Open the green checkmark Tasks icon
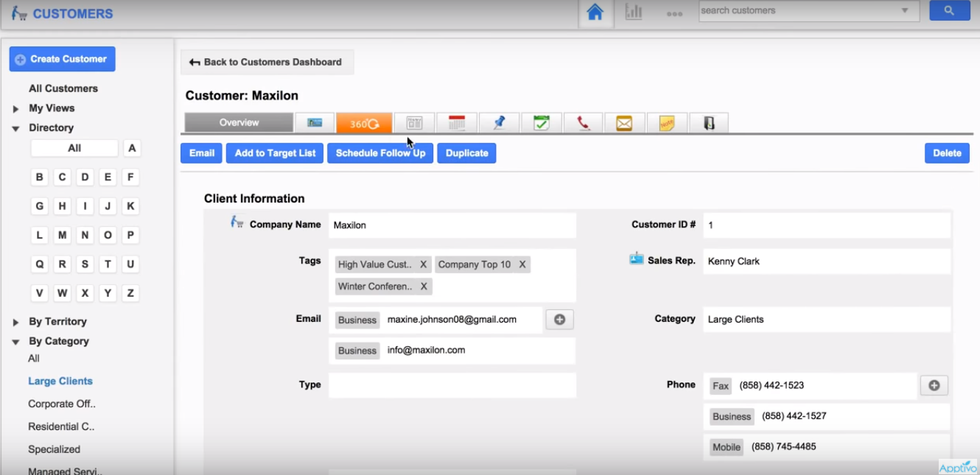Screen dimensions: 980x475 pyautogui.click(x=542, y=122)
